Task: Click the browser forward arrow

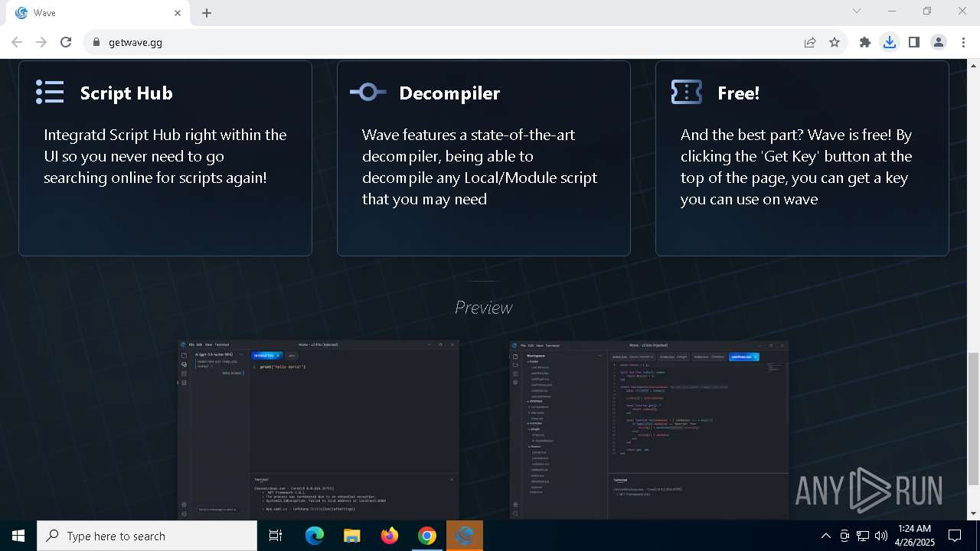Action: click(41, 42)
